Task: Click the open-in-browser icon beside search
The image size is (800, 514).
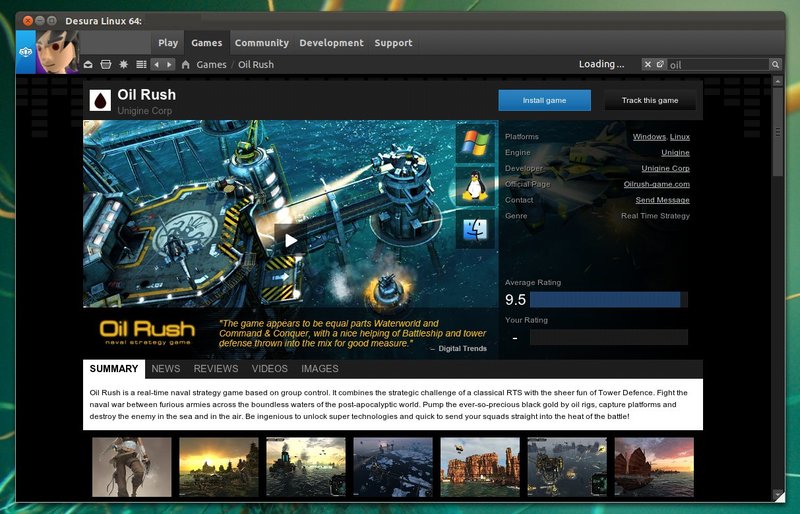Action: [x=660, y=64]
